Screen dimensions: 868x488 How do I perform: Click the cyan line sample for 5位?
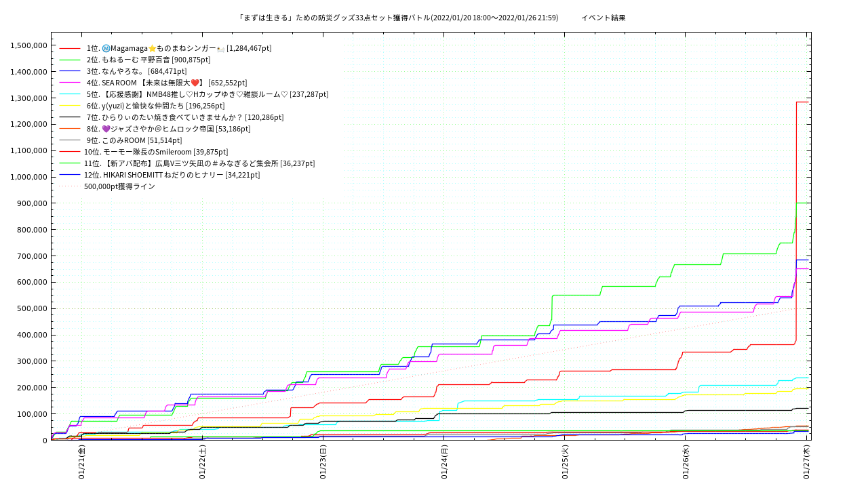[x=70, y=94]
